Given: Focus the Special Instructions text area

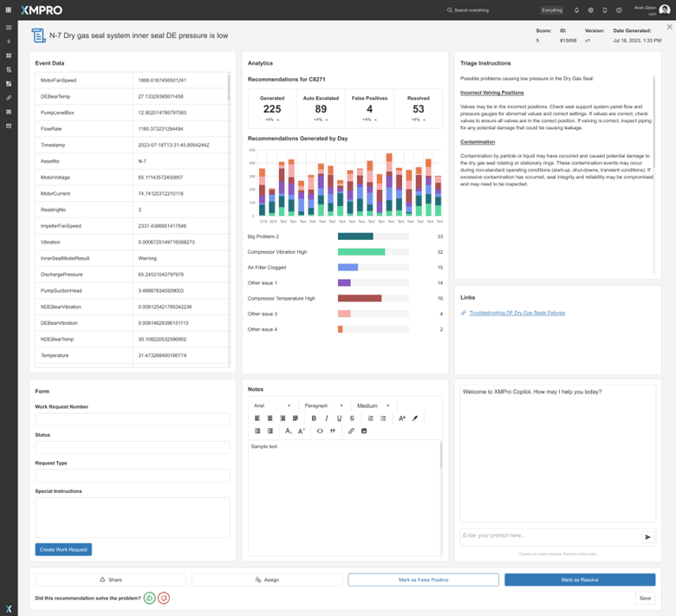Looking at the screenshot, I should (133, 517).
